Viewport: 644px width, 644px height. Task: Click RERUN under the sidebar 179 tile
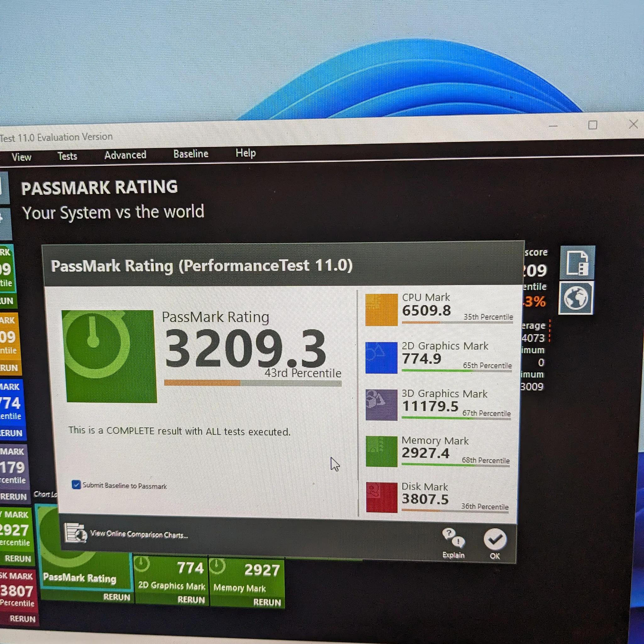13,497
